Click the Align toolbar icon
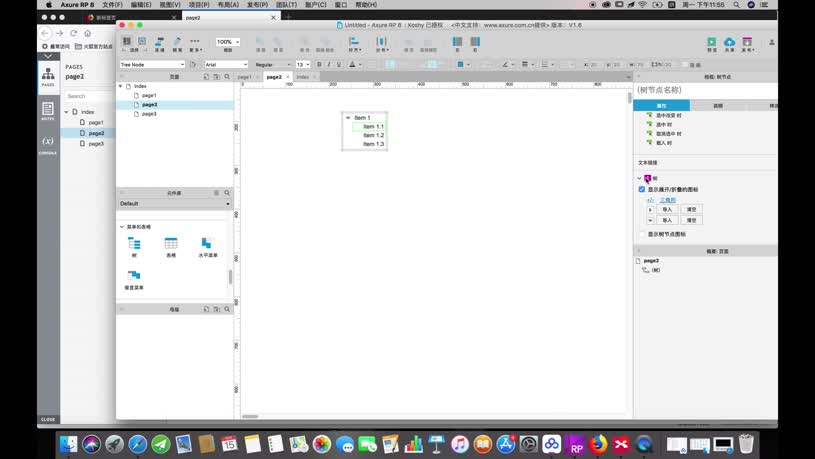The image size is (815, 459). tap(354, 42)
